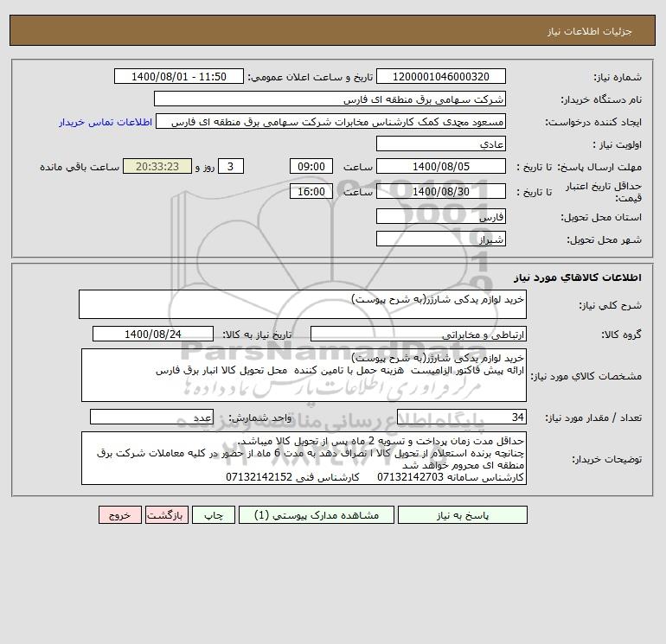Click the شهر محل تحویل label
Screen dimensions: 666x644
point(604,239)
